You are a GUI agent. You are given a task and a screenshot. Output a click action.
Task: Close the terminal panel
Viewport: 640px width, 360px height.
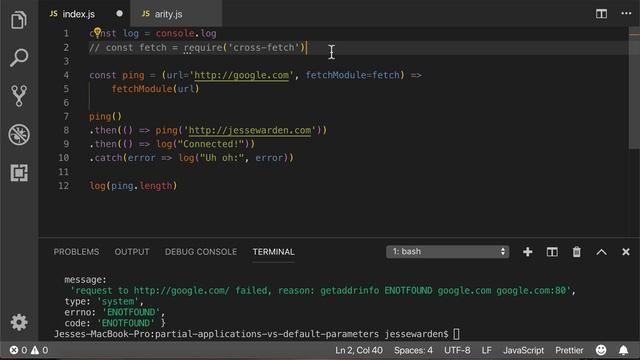(x=626, y=252)
